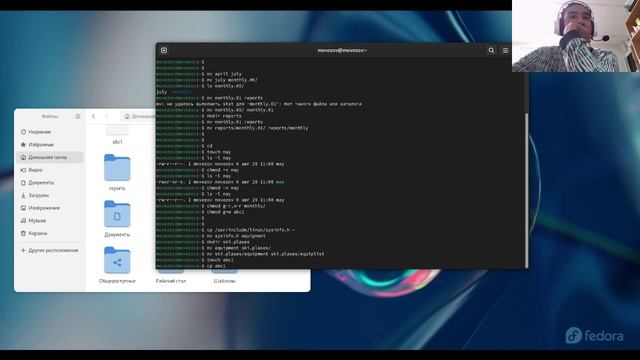Select the abc1 file
Viewport: 640px width, 360px height.
coord(117,135)
